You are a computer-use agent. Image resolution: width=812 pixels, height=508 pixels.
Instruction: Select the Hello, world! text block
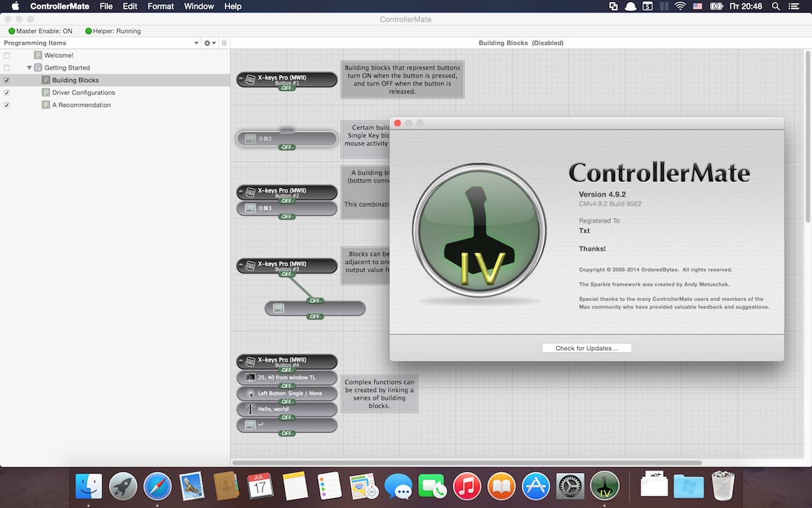[x=287, y=409]
